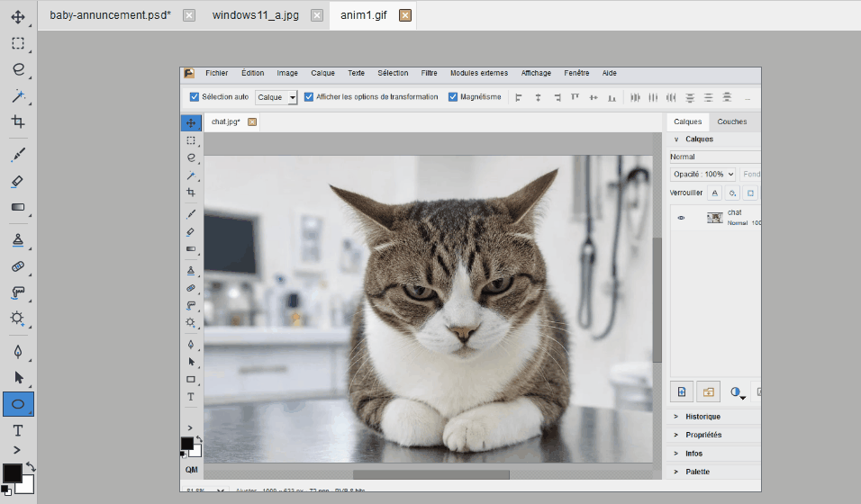Open the outer black foreground color swatch
This screenshot has width=861, height=504.
point(12,472)
